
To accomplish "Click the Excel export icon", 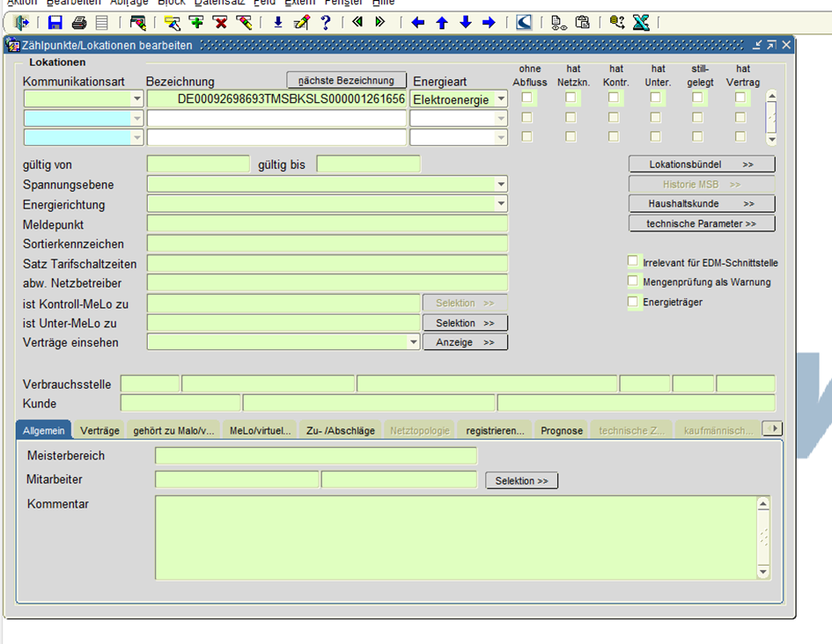I will tap(641, 22).
